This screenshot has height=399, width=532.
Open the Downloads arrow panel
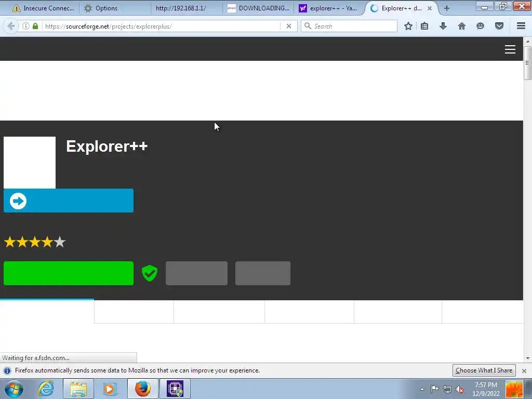[x=443, y=26]
